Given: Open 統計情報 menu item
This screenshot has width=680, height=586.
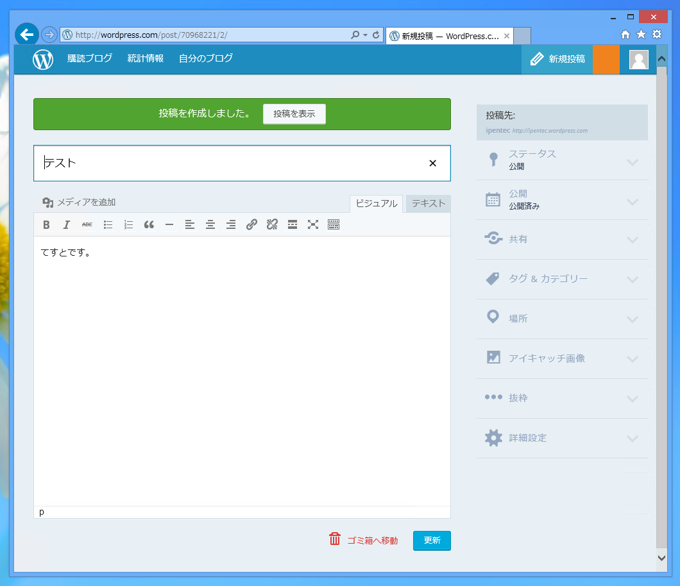Looking at the screenshot, I should pos(145,58).
